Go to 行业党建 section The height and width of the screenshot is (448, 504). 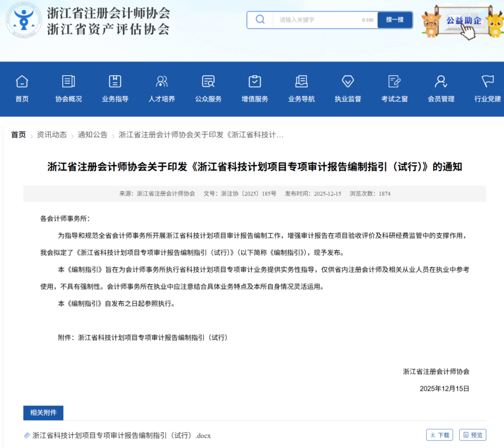[488, 99]
